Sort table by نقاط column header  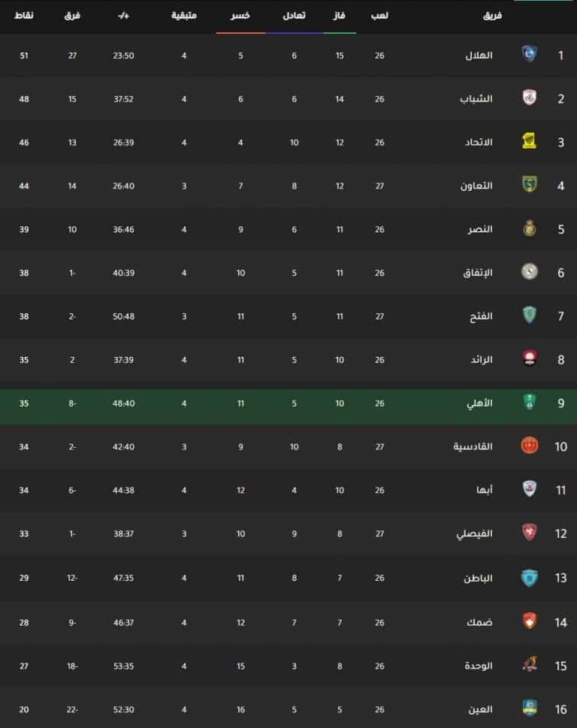pyautogui.click(x=24, y=15)
